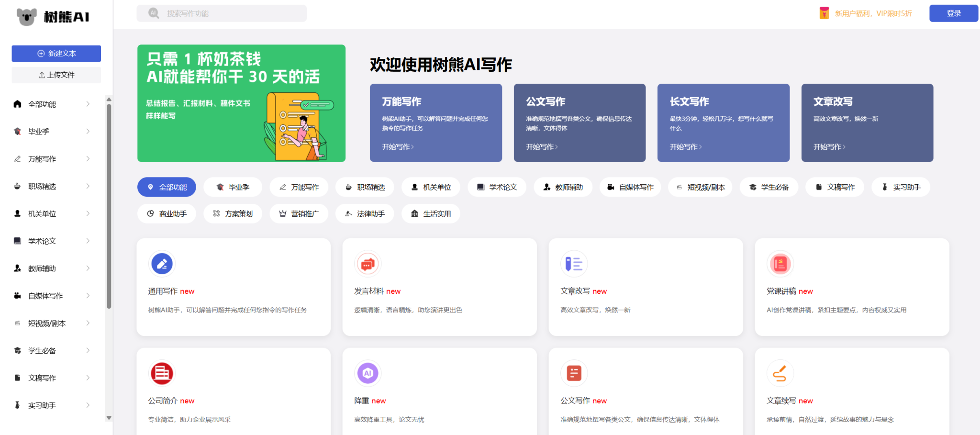The width and height of the screenshot is (980, 435).
Task: Open the 党课讲稿 red book icon
Action: click(x=780, y=264)
